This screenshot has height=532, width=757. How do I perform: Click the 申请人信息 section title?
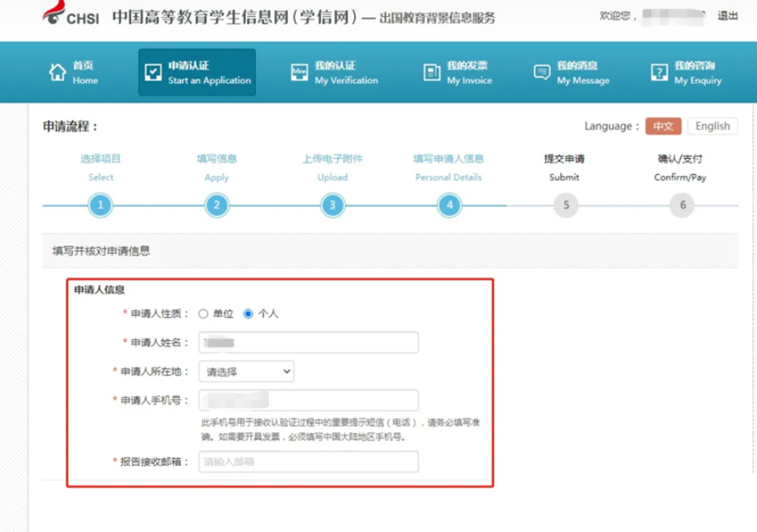point(99,289)
